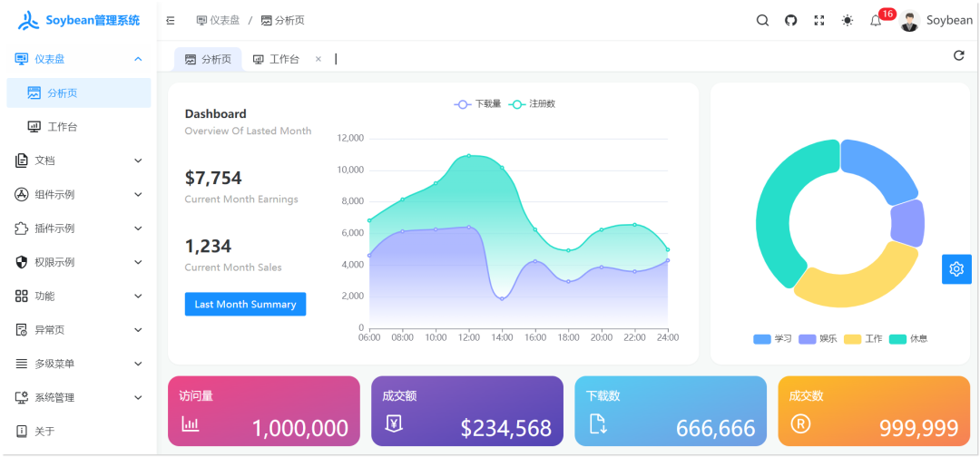980x457 pixels.
Task: Click the user avatar picture
Action: point(910,21)
